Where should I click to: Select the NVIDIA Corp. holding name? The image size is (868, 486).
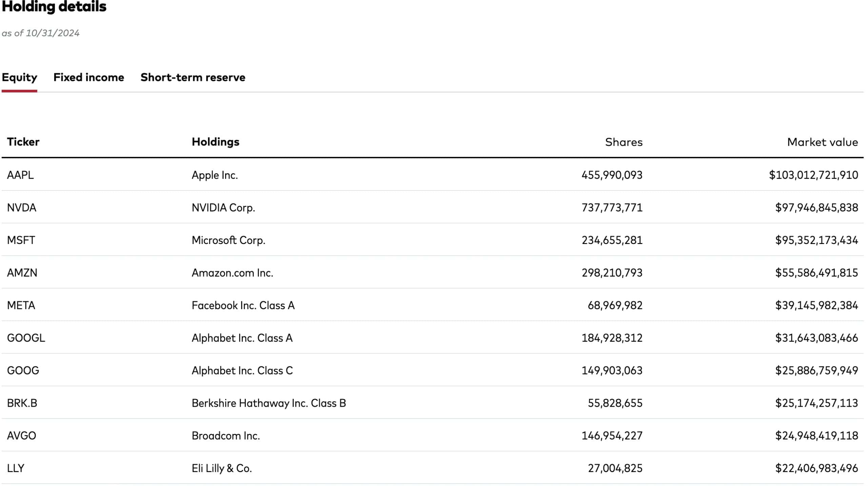(223, 207)
